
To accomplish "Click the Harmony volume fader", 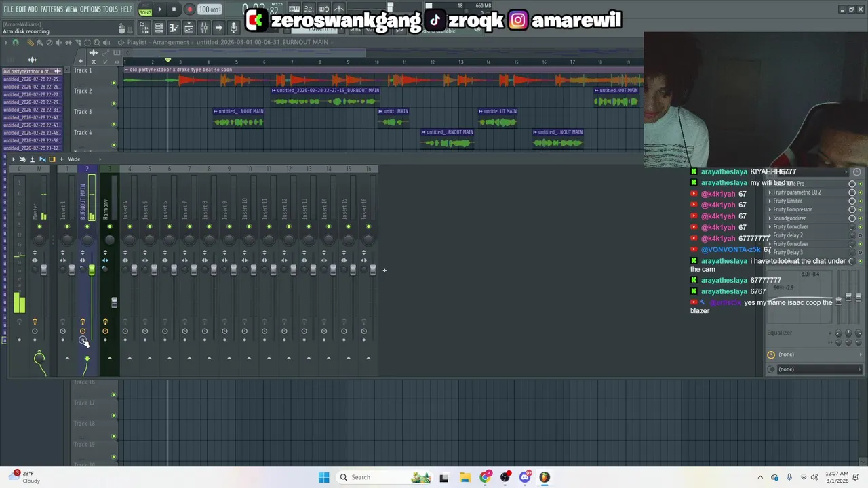I will pos(114,301).
